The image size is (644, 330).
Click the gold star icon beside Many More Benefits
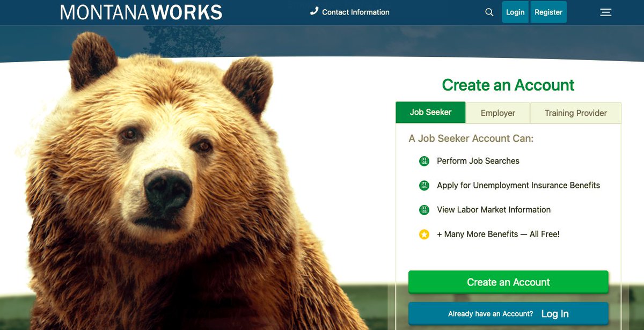tap(423, 234)
